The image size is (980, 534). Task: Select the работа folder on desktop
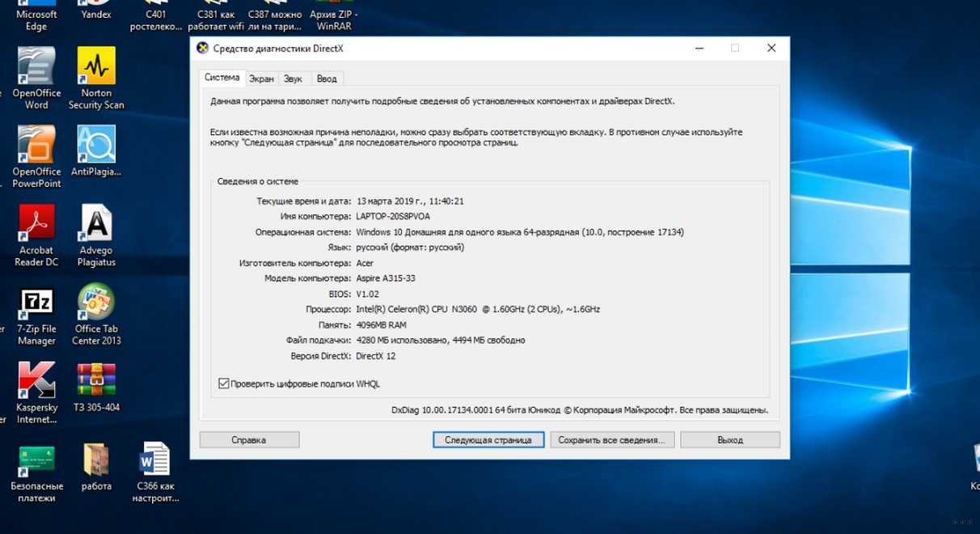coord(96,461)
